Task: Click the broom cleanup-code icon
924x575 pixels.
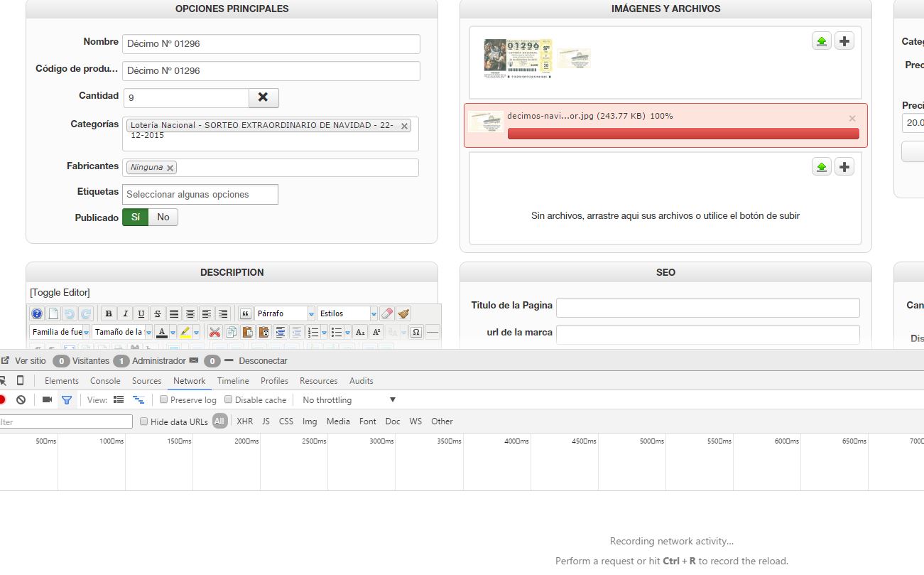Action: pos(403,313)
